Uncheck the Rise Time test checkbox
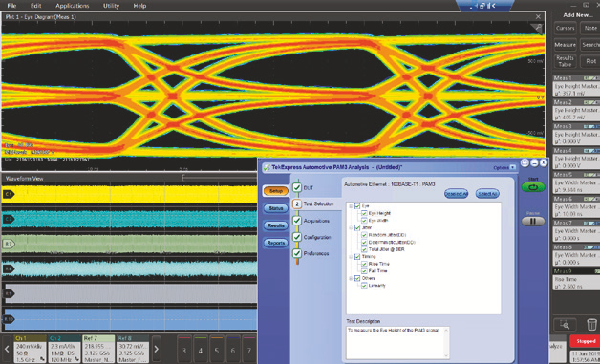Viewport: 600px width, 364px height. [364, 264]
